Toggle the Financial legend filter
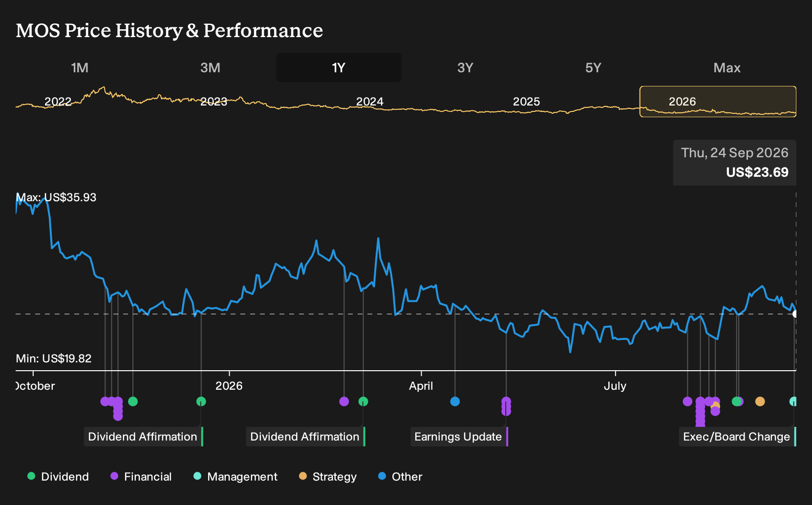812x505 pixels. (141, 477)
